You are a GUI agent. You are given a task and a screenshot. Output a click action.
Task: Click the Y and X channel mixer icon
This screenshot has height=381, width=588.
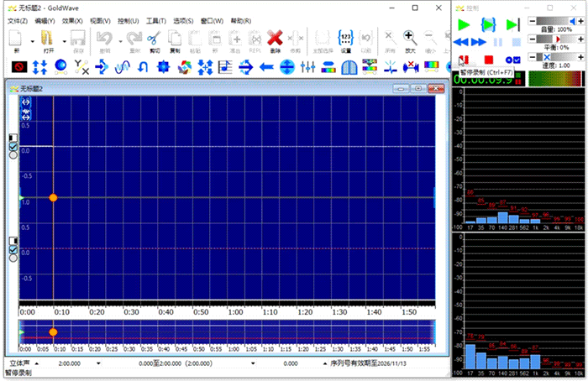pos(81,67)
